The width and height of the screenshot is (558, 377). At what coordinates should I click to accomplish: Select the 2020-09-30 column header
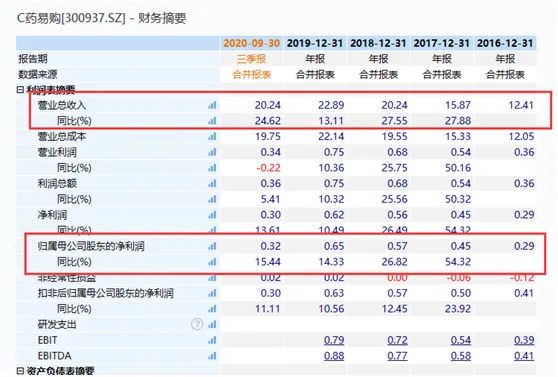[252, 43]
